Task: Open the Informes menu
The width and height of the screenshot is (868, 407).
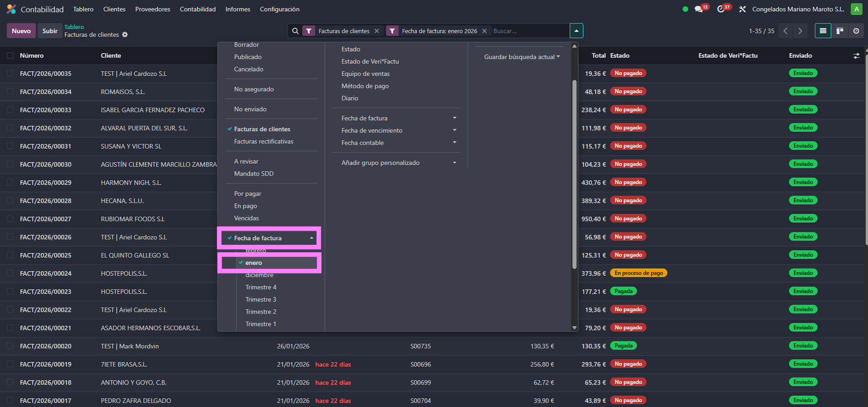Action: [238, 9]
